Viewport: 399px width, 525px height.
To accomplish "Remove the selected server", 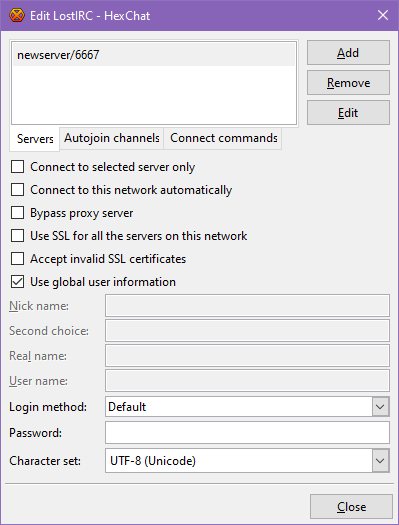I will pyautogui.click(x=348, y=83).
